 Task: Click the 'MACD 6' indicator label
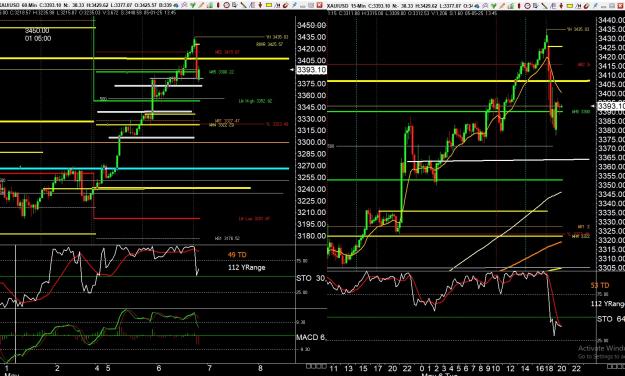click(x=311, y=337)
